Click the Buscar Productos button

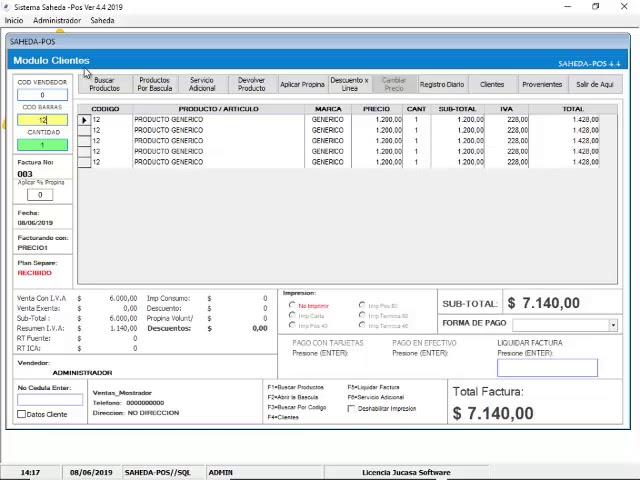point(105,84)
